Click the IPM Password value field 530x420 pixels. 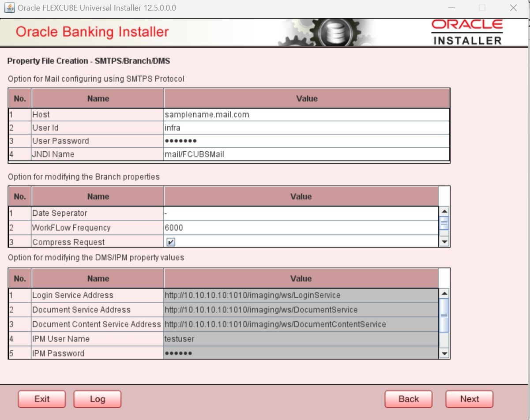click(301, 353)
